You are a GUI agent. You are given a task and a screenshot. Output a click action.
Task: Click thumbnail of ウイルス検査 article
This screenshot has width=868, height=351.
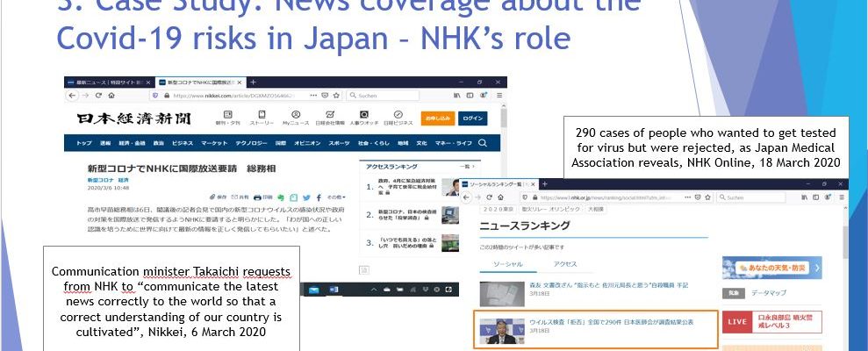(502, 331)
